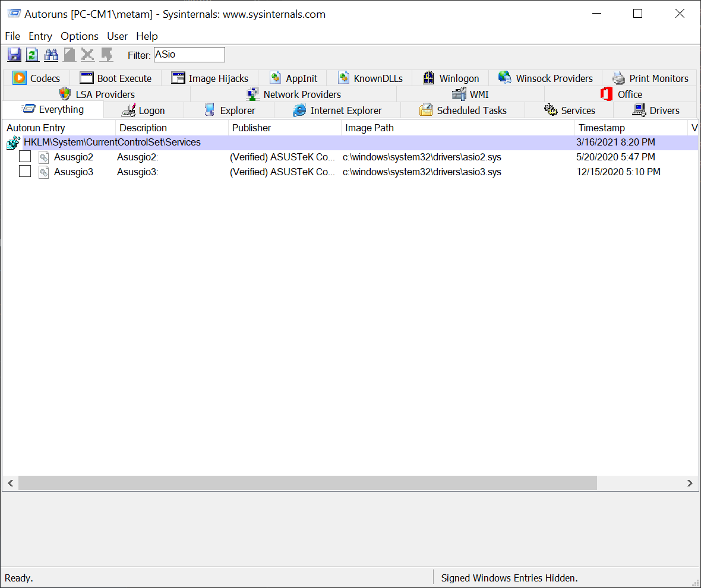Viewport: 701px width, 588px height.
Task: Sort by the Image Path column header
Action: click(458, 128)
